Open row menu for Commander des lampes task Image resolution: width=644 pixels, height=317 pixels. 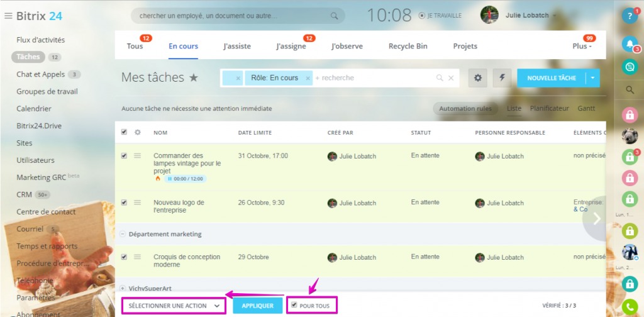point(138,155)
